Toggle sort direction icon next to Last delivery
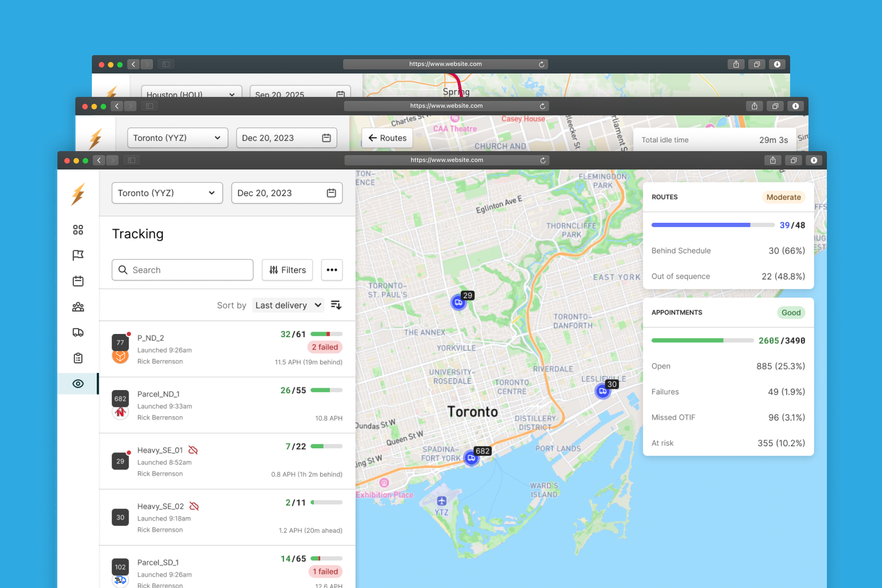This screenshot has height=588, width=882. click(336, 305)
